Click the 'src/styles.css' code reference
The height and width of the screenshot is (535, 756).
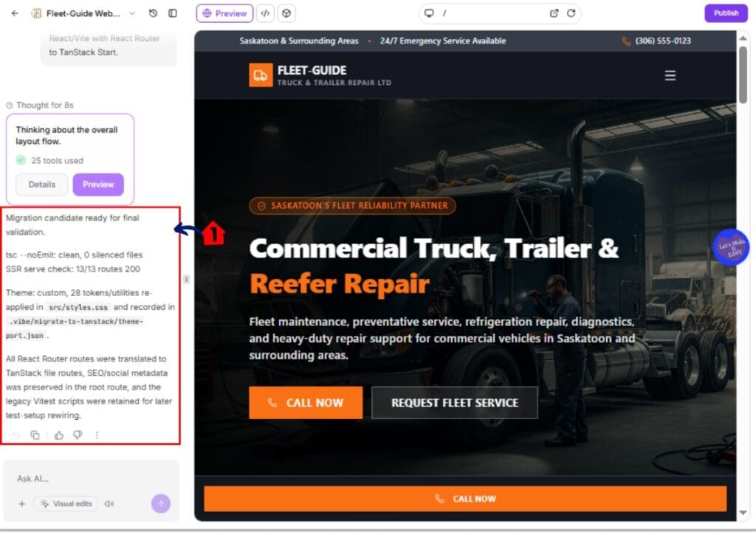(x=78, y=307)
